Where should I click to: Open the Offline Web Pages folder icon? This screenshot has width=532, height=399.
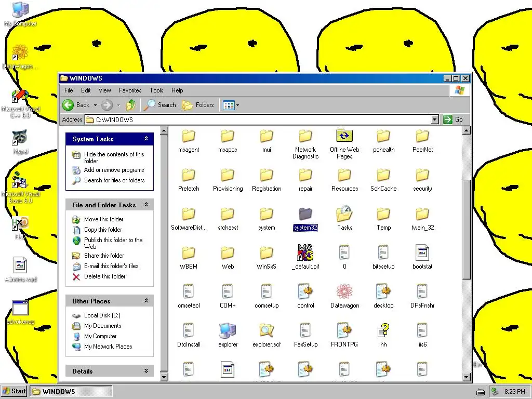tap(344, 136)
